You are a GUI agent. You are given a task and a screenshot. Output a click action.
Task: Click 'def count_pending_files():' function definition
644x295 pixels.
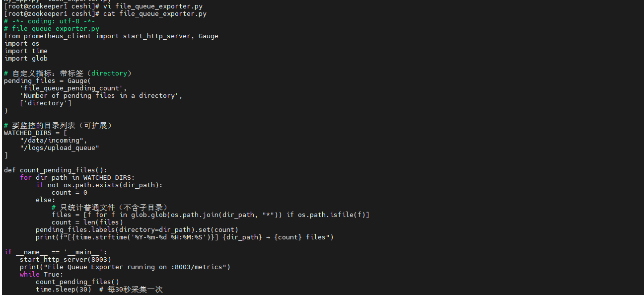coord(55,170)
